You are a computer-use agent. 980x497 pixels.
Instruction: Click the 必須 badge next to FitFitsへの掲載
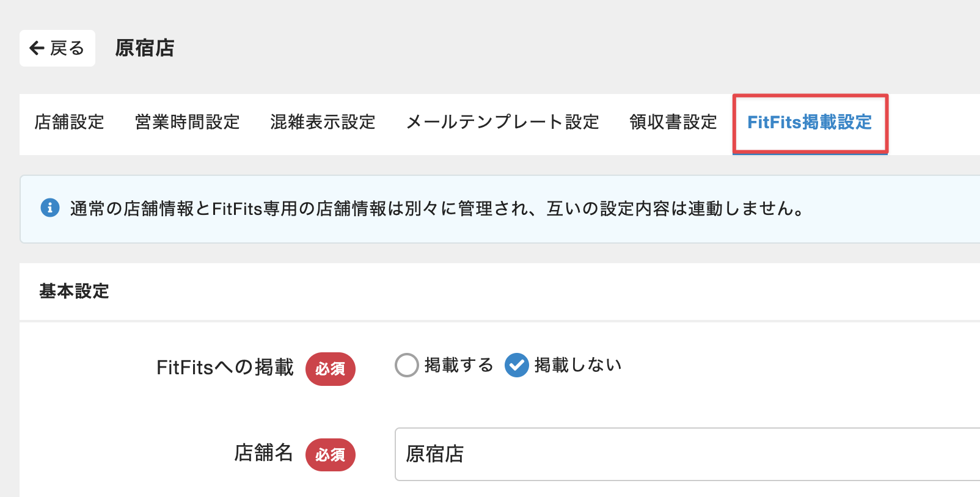[x=330, y=369]
